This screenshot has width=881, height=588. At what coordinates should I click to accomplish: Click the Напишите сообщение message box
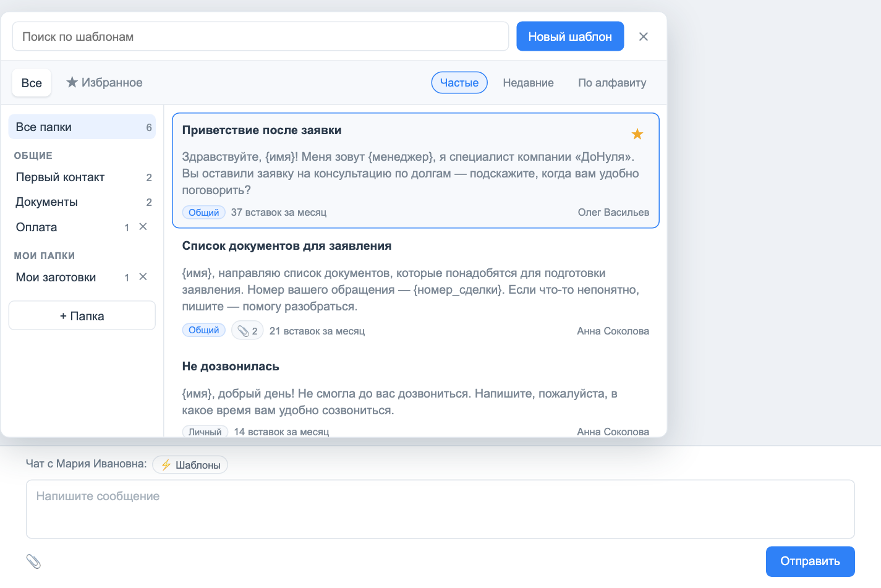[x=440, y=509]
